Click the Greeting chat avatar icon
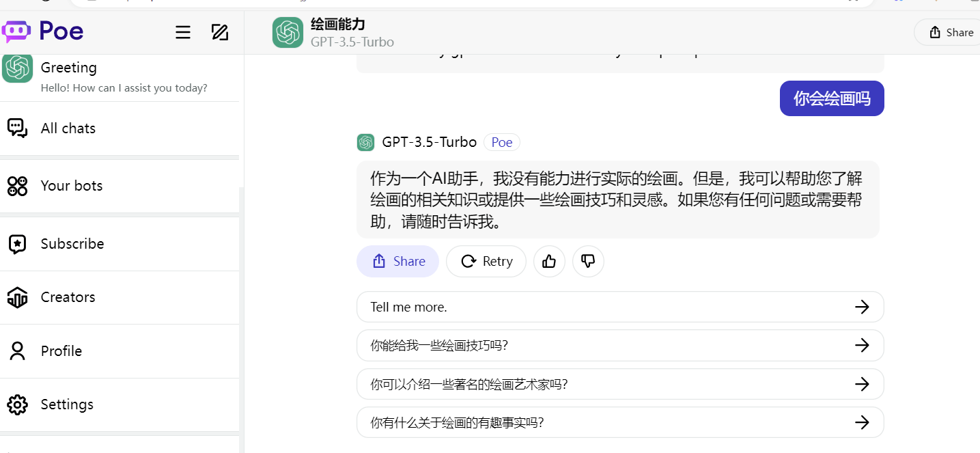This screenshot has width=980, height=453. coord(18,68)
